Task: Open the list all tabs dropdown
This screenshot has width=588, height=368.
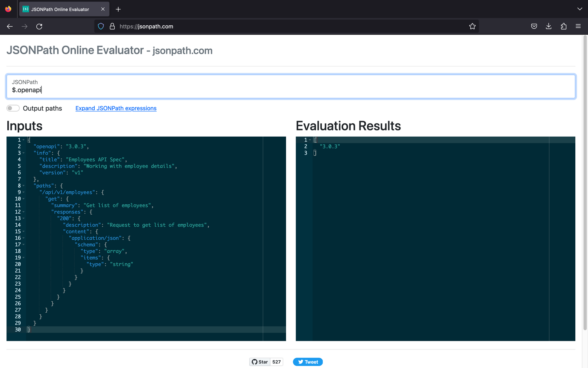Action: (x=579, y=9)
